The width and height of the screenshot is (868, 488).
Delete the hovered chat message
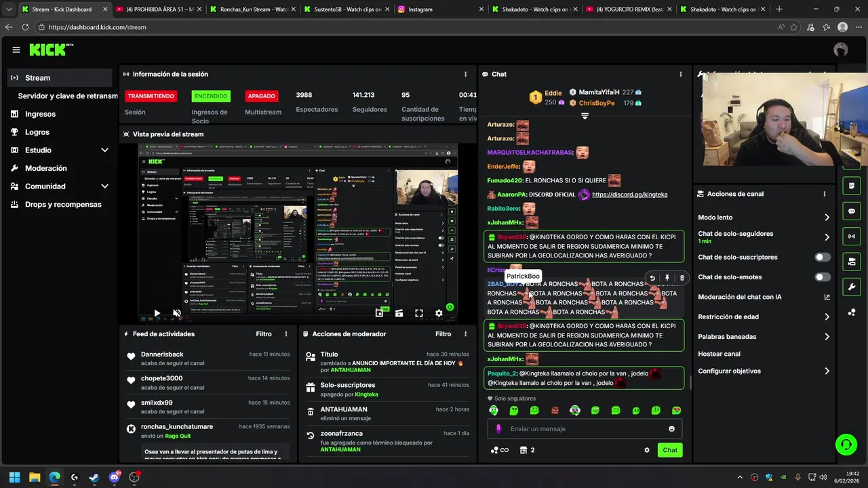(x=682, y=278)
